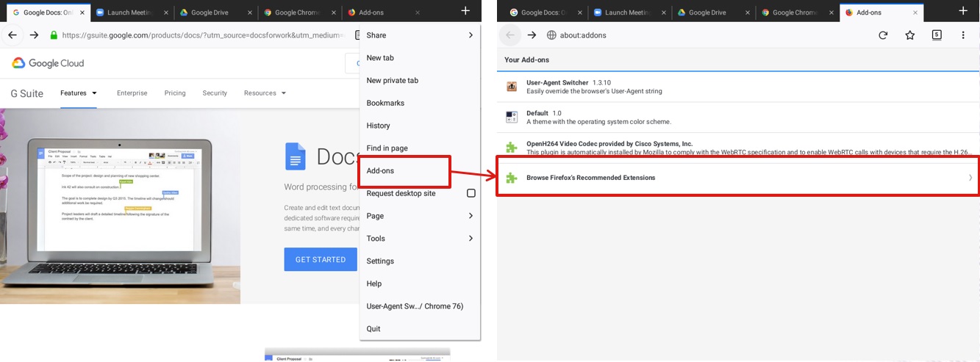The width and height of the screenshot is (980, 362).
Task: Click the User-Agent Switcher add-on icon
Action: tap(512, 87)
